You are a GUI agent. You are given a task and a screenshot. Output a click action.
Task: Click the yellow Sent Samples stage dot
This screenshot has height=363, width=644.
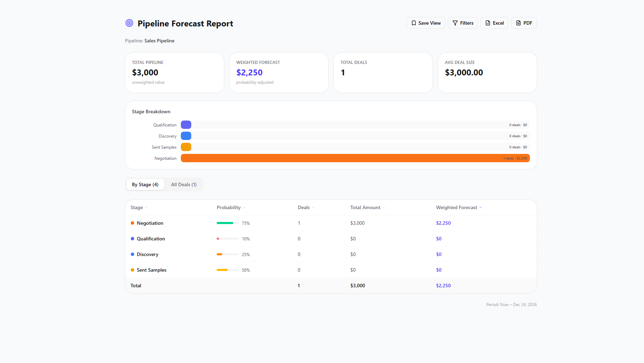pos(132,270)
